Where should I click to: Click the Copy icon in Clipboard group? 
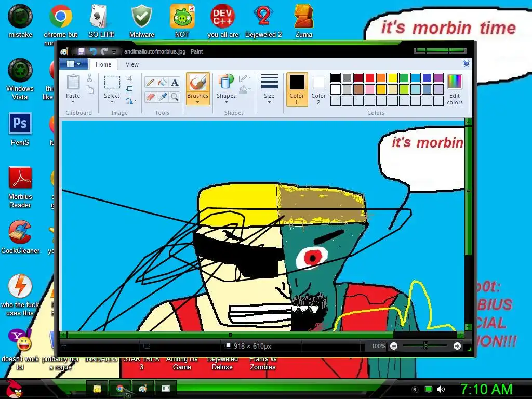pyautogui.click(x=89, y=89)
